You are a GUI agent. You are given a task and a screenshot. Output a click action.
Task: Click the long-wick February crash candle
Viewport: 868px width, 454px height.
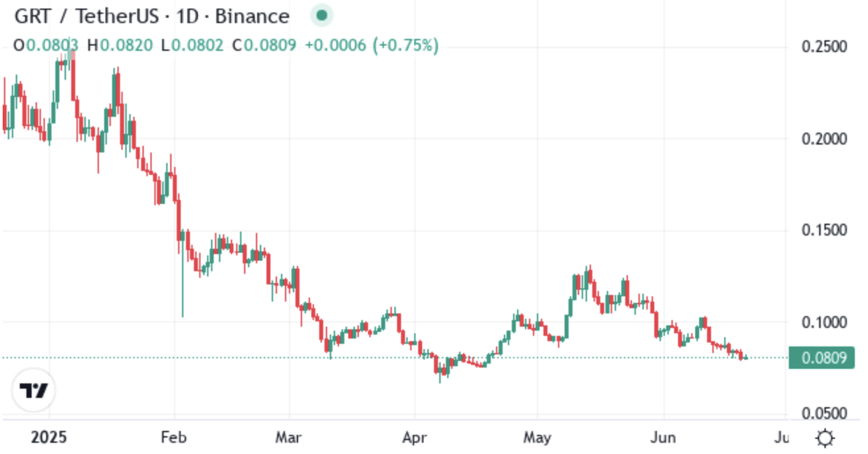pyautogui.click(x=182, y=274)
